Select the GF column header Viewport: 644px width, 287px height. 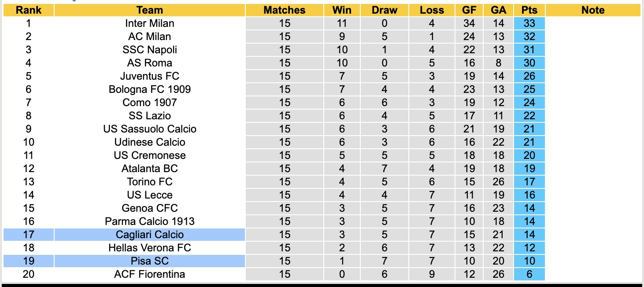point(469,10)
